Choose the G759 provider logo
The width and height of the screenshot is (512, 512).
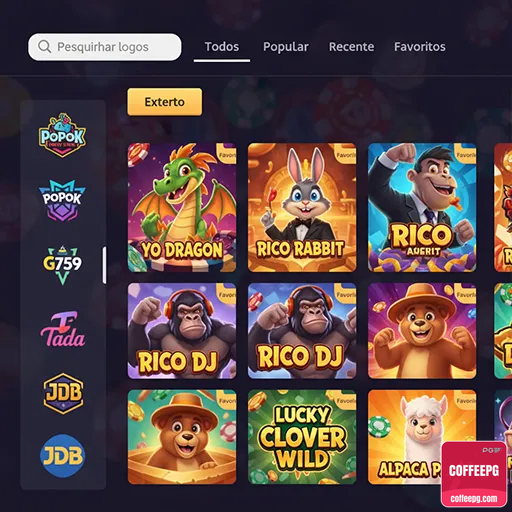(62, 265)
